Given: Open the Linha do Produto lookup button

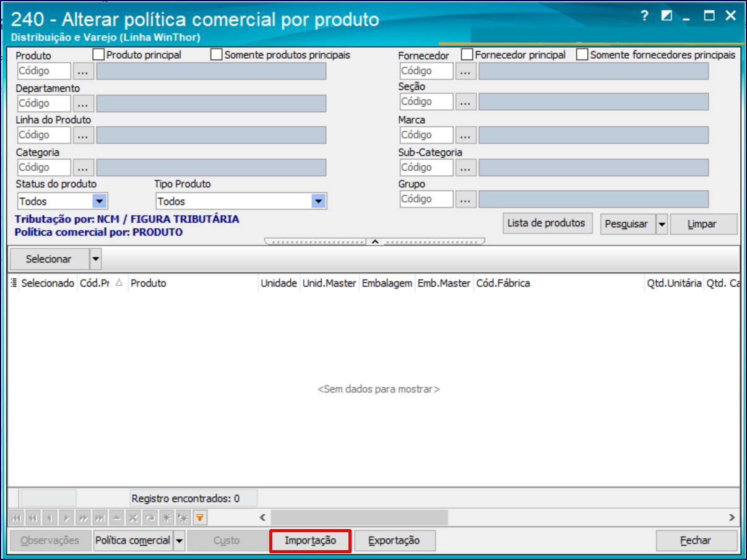Looking at the screenshot, I should pyautogui.click(x=84, y=135).
